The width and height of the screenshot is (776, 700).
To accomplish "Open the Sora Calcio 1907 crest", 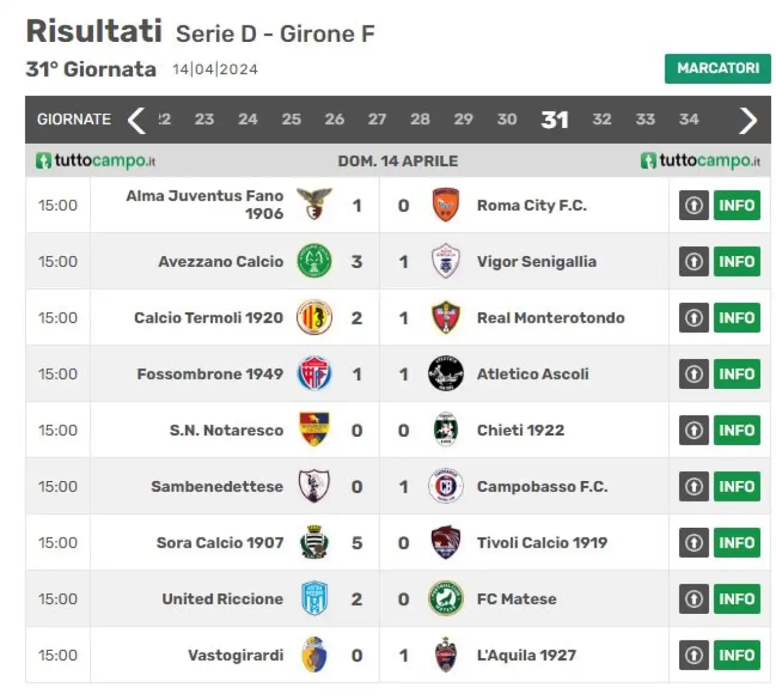I will [314, 542].
